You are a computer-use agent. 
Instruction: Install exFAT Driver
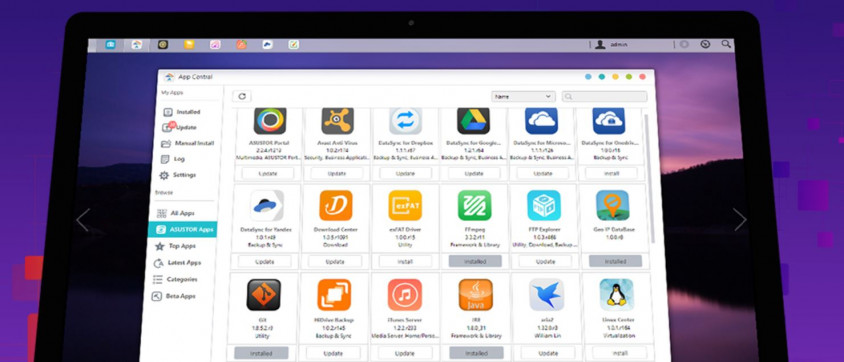point(405,261)
